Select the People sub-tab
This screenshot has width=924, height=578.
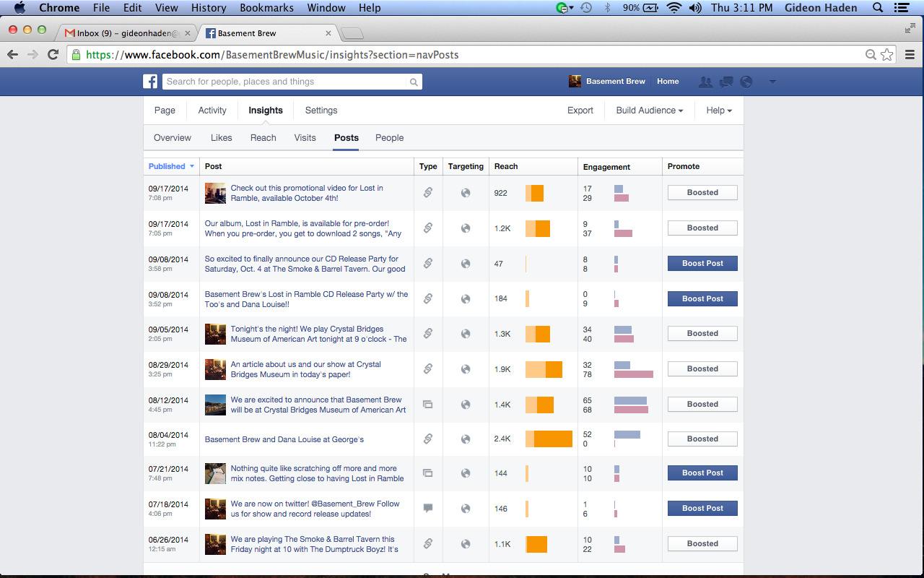click(390, 138)
